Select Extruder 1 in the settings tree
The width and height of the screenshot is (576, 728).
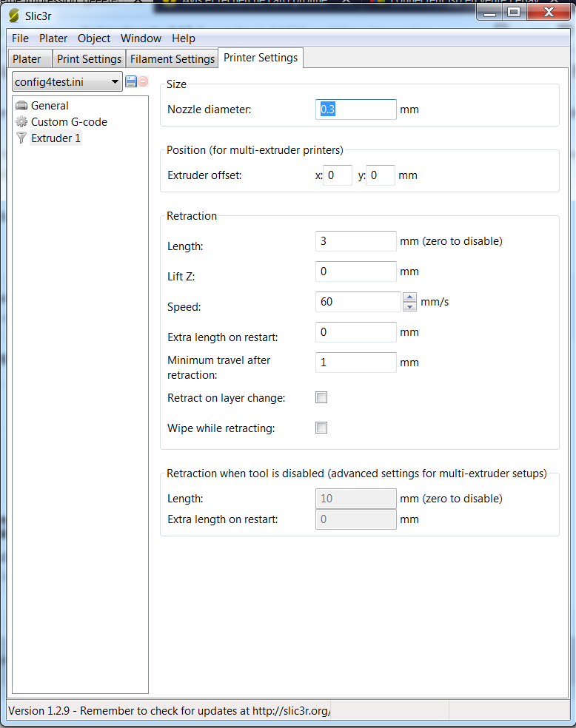(56, 138)
